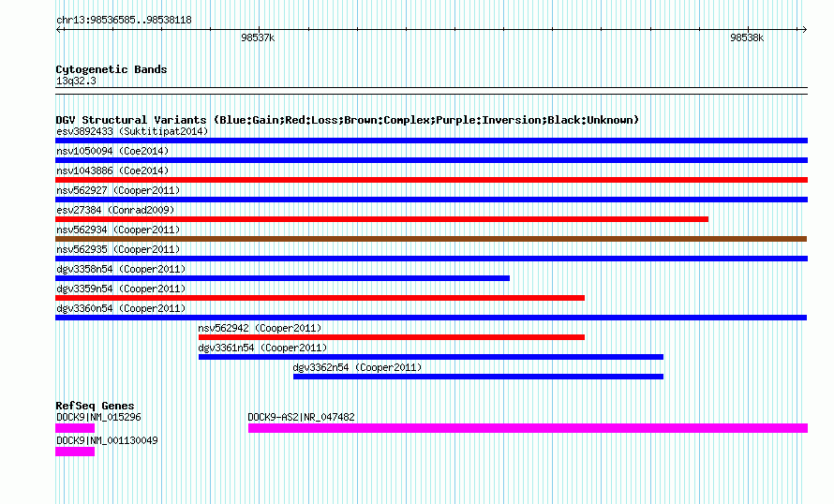Click the red bar under dgv3359n54
Image resolution: width=834 pixels, height=504 pixels.
(x=320, y=298)
